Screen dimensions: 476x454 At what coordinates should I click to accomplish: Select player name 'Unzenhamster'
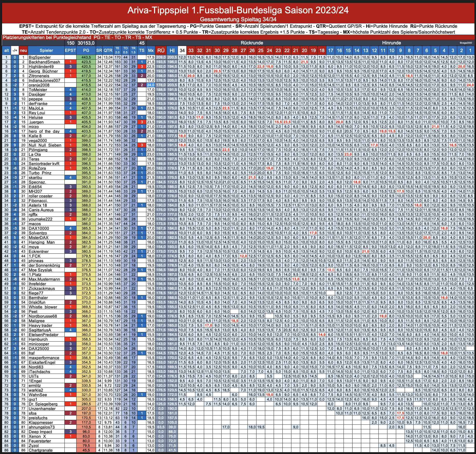[x=42, y=409]
